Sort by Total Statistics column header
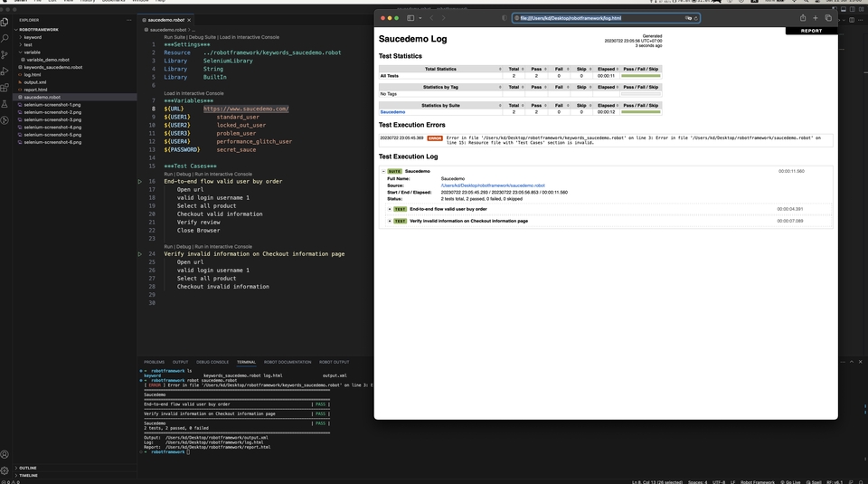Screen dimensions: 868x484 coord(440,70)
